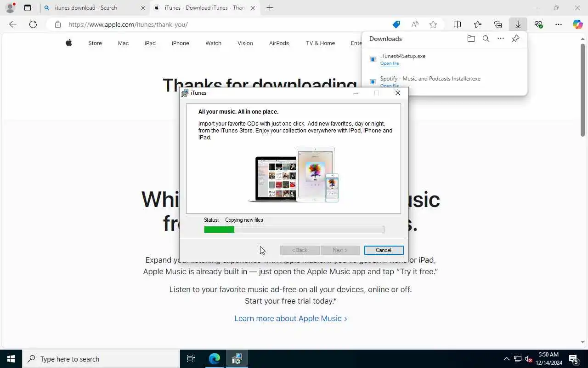Minimize the iTunes installer window
The width and height of the screenshot is (588, 368).
pyautogui.click(x=356, y=93)
